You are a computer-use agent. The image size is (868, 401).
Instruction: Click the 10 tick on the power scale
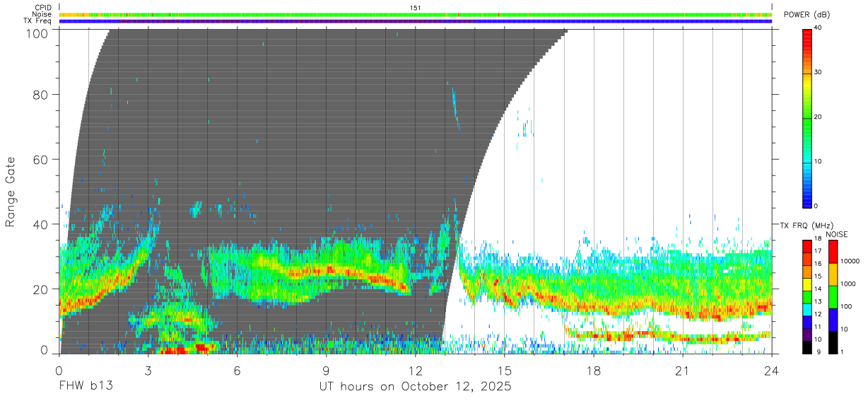pyautogui.click(x=819, y=161)
